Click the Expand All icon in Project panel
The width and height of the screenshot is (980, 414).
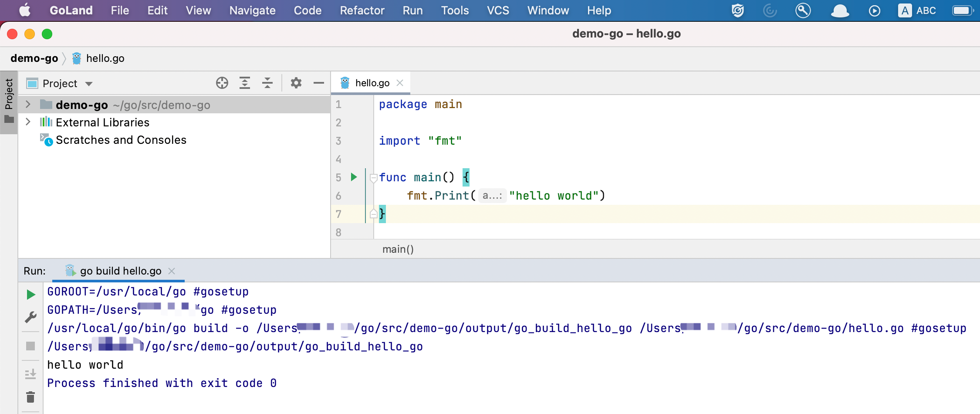tap(245, 83)
